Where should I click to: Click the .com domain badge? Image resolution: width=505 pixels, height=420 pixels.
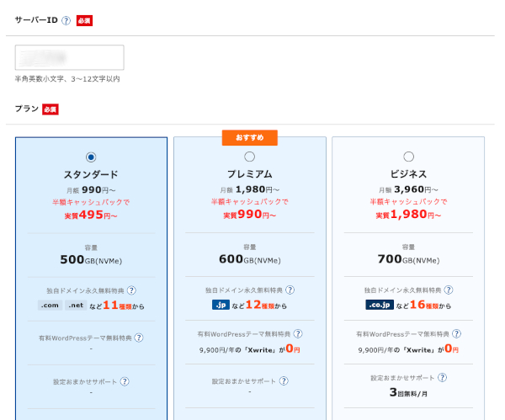click(x=50, y=306)
